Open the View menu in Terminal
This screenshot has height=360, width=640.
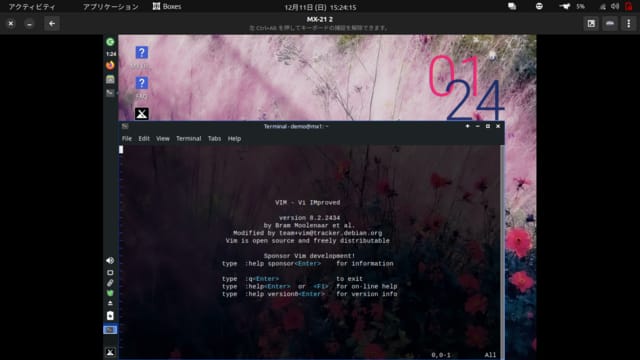click(x=163, y=139)
